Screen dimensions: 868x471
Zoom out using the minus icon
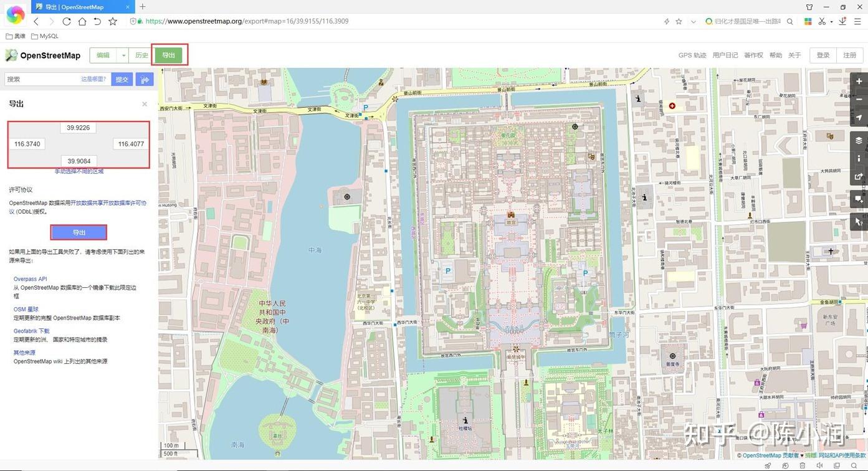(859, 99)
